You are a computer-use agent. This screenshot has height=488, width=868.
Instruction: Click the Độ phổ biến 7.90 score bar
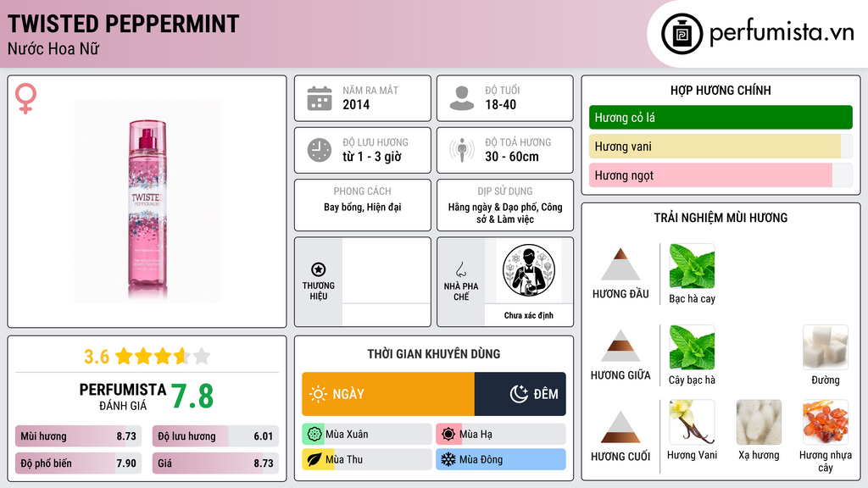tap(79, 463)
